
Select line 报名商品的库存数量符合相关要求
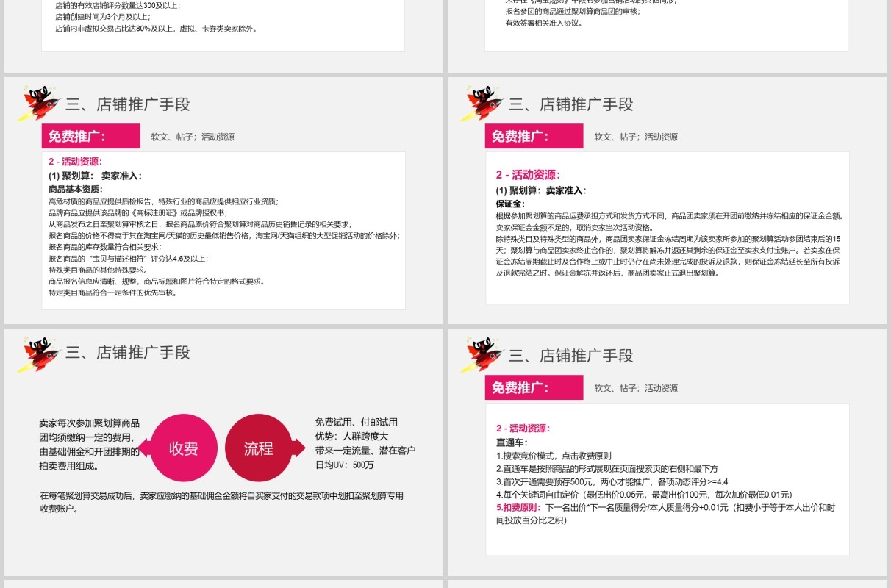coord(104,247)
